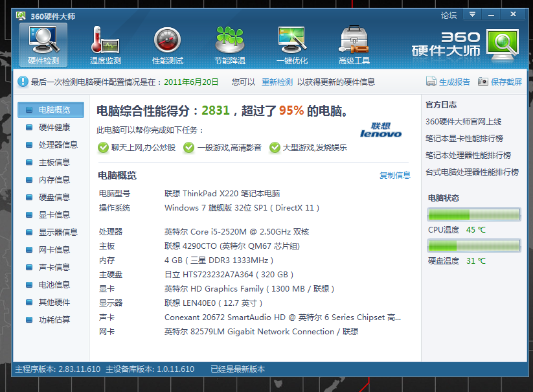Click the model text ThinkPad X220 笔记本电脑

pyautogui.click(x=231, y=194)
